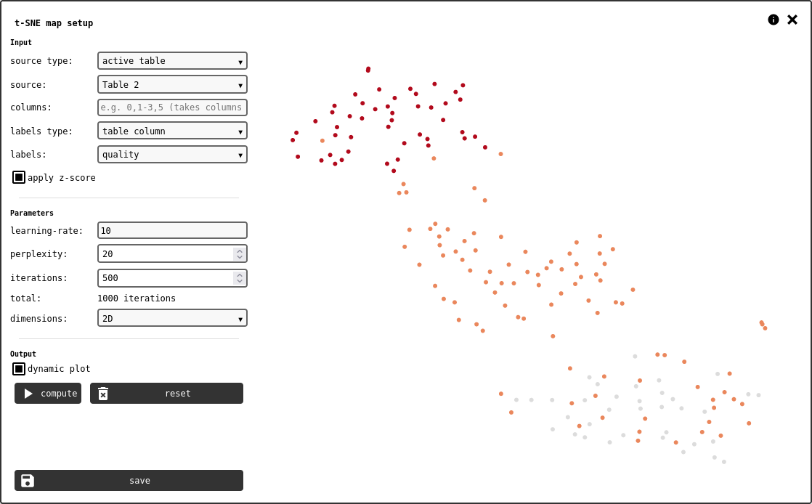Toggle the dynamic plot checkbox
This screenshot has width=812, height=504.
19,369
